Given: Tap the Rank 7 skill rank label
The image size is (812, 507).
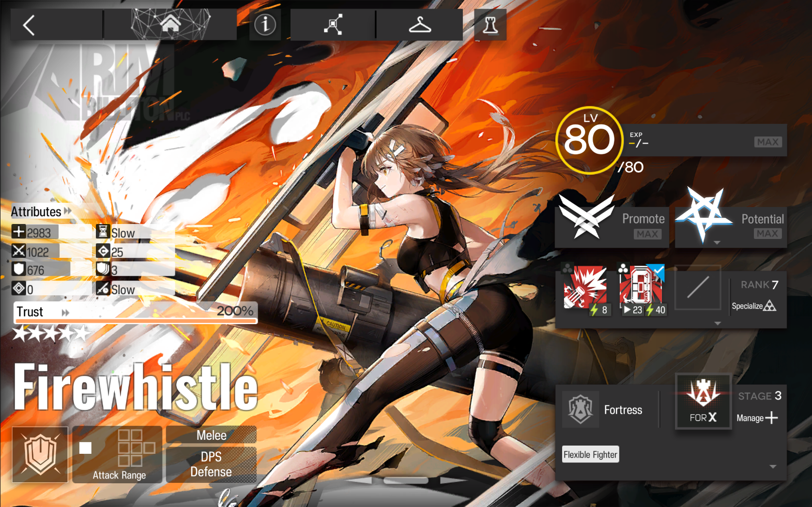Looking at the screenshot, I should tap(759, 284).
